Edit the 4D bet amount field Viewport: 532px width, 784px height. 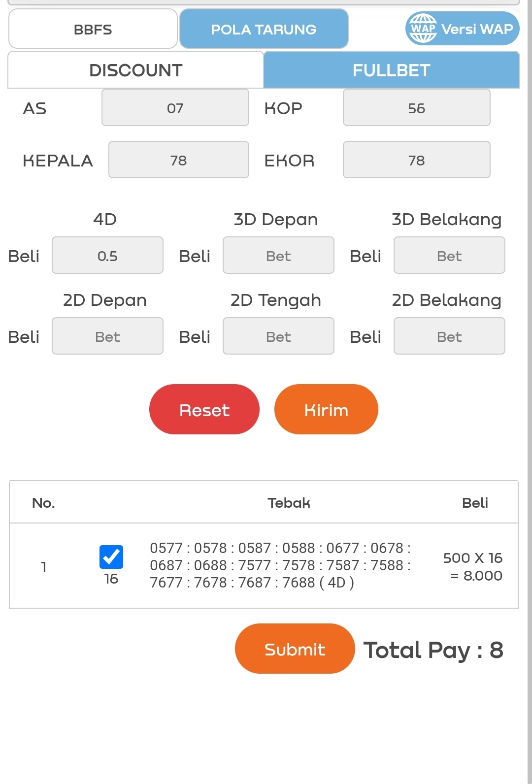(107, 256)
